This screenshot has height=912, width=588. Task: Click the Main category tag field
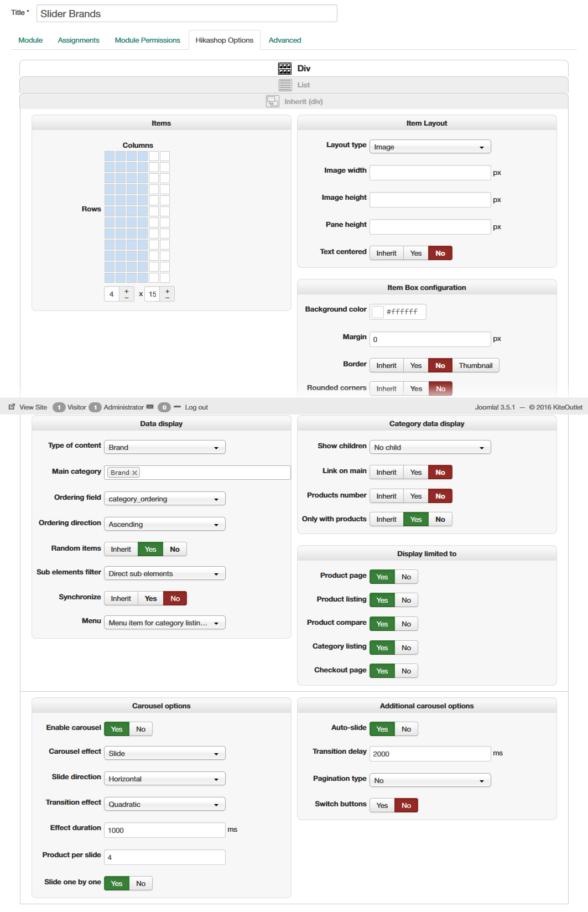[x=197, y=473]
